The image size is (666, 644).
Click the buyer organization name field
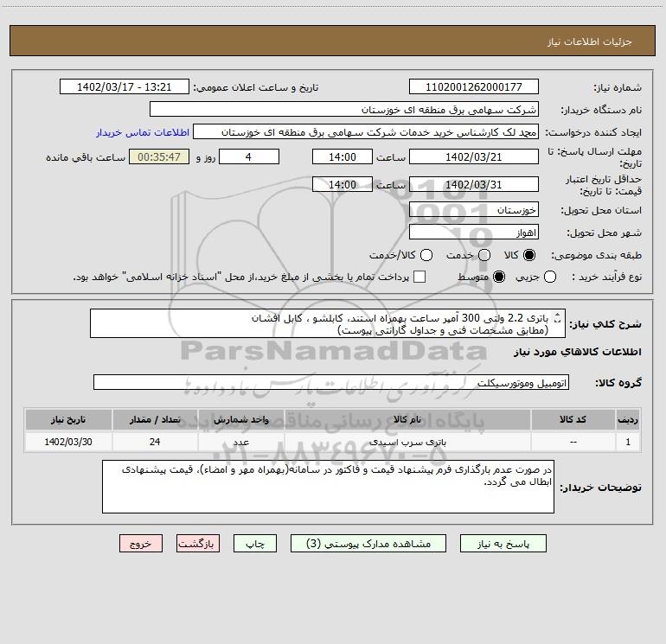(x=344, y=109)
